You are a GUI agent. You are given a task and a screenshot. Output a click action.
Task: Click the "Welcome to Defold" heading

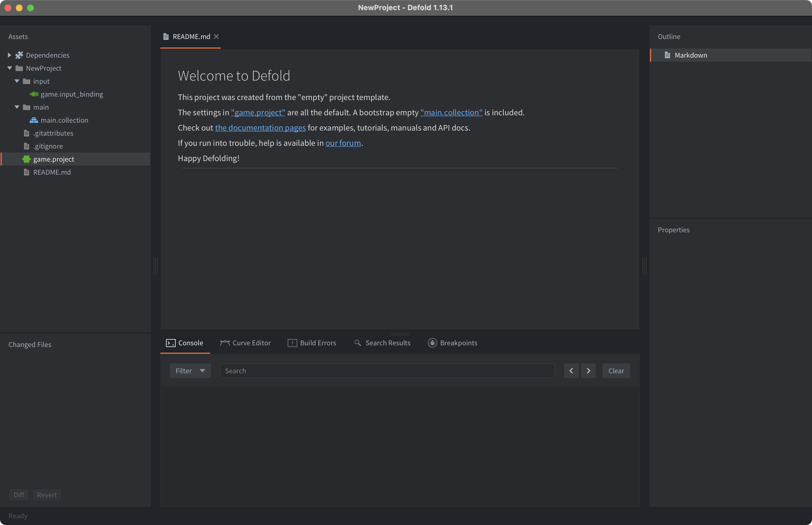tap(234, 76)
